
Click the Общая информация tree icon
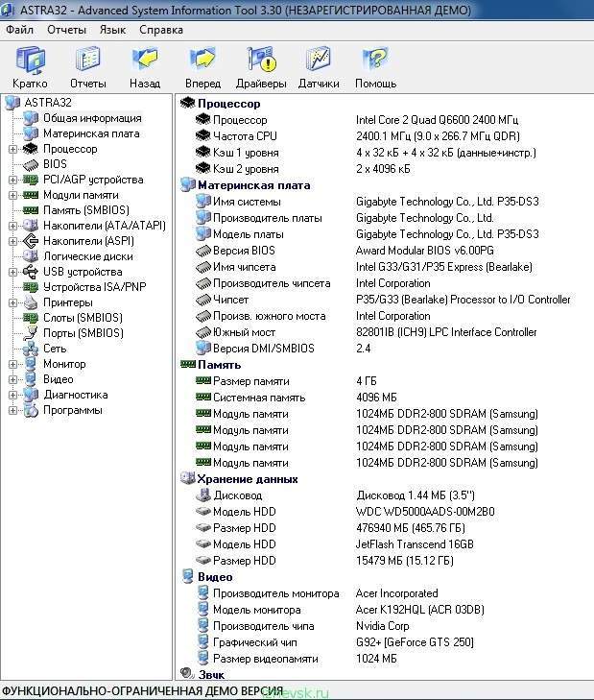point(31,118)
